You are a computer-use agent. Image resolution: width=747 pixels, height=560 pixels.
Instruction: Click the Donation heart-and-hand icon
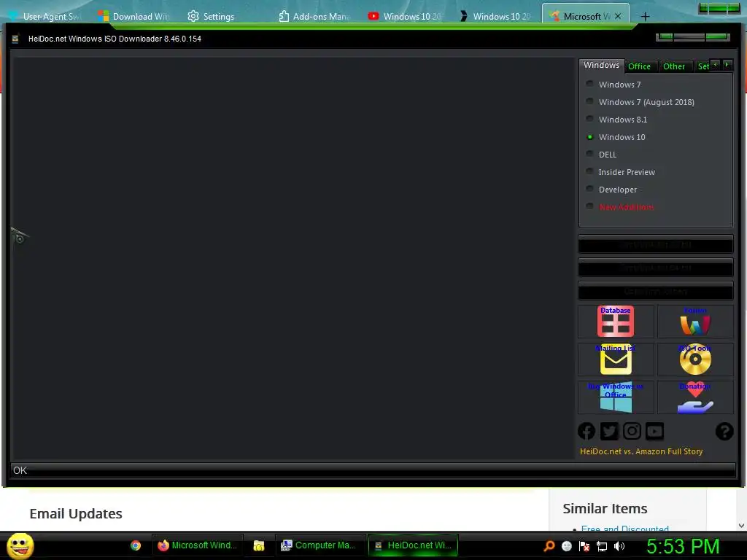[695, 397]
